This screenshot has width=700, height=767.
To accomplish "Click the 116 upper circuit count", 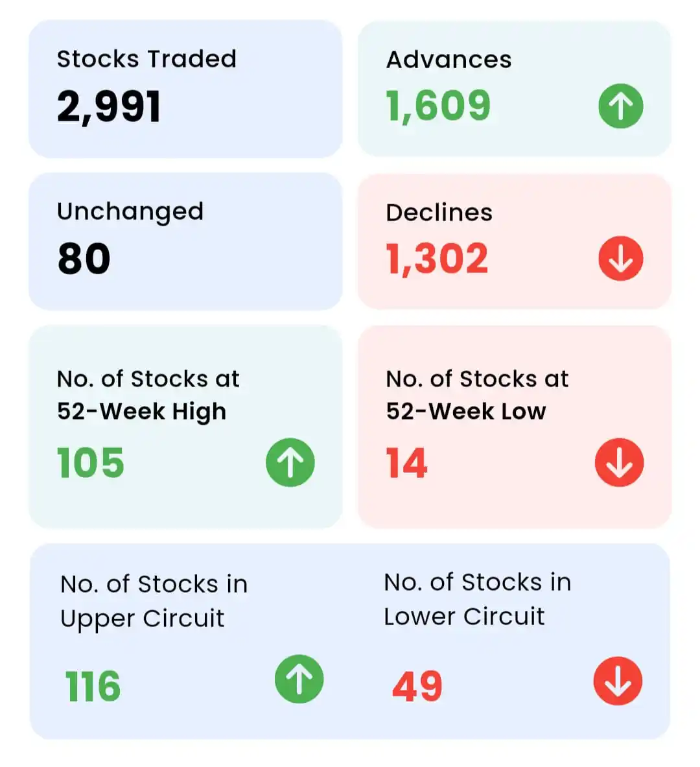I will tap(93, 687).
